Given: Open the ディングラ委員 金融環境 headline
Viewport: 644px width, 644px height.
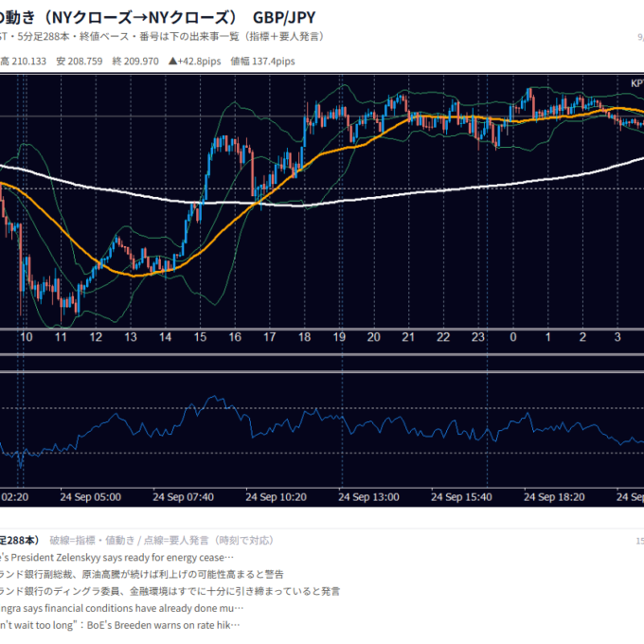Looking at the screenshot, I should (x=170, y=591).
